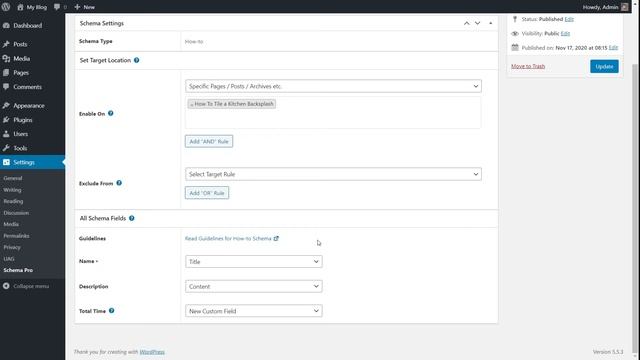Click Add "OR" Rule button
This screenshot has width=640, height=360.
tap(207, 193)
